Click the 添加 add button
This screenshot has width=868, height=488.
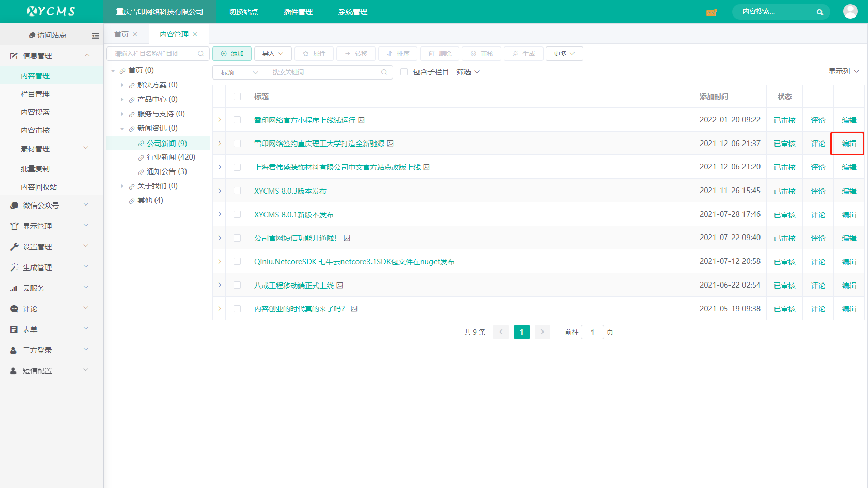[x=232, y=54]
